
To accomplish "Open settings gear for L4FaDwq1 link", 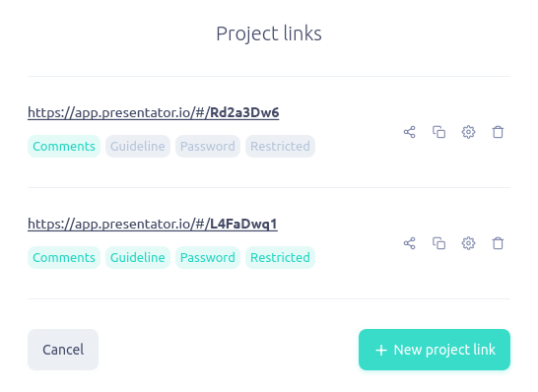I will click(468, 243).
